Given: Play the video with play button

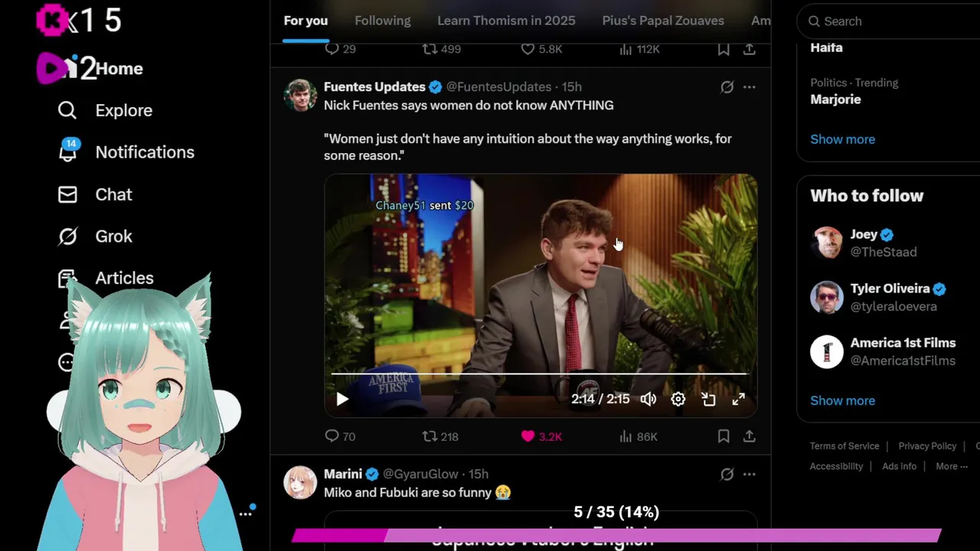Looking at the screenshot, I should (x=342, y=399).
